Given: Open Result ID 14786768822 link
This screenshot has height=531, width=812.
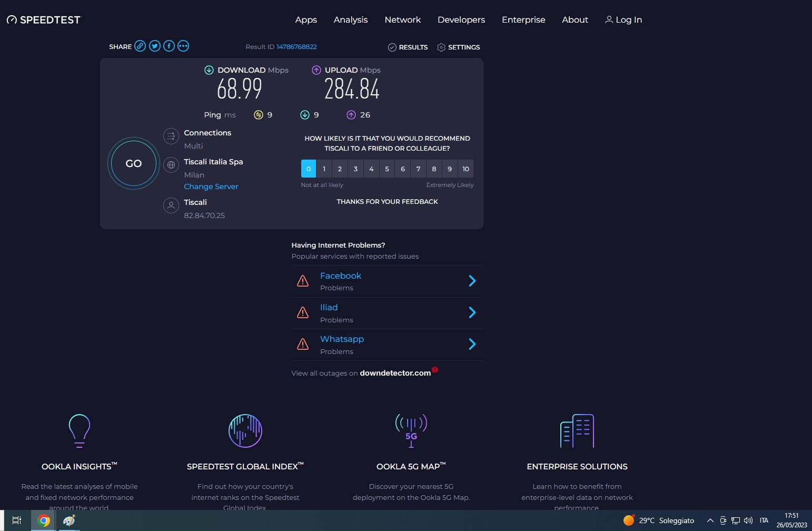Looking at the screenshot, I should tap(296, 46).
